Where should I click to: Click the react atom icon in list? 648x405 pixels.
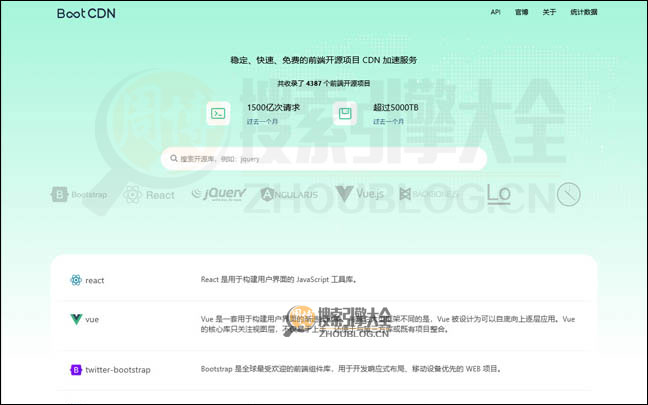click(x=76, y=280)
